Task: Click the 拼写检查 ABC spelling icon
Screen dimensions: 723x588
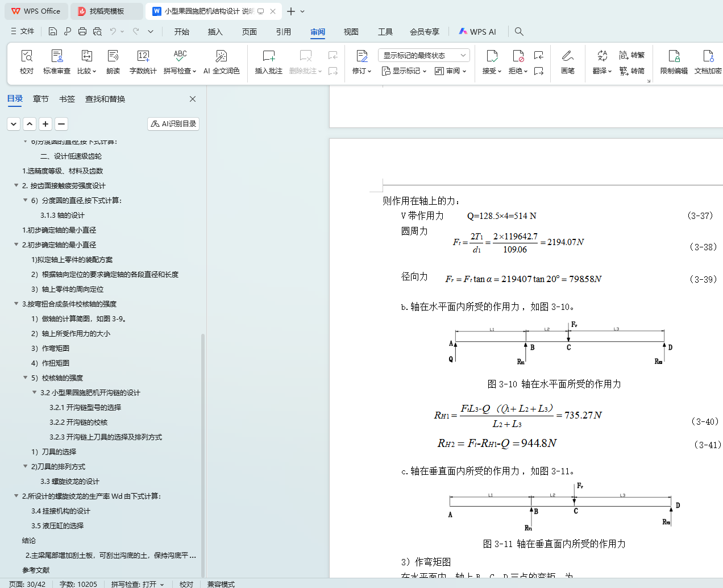Action: 180,56
